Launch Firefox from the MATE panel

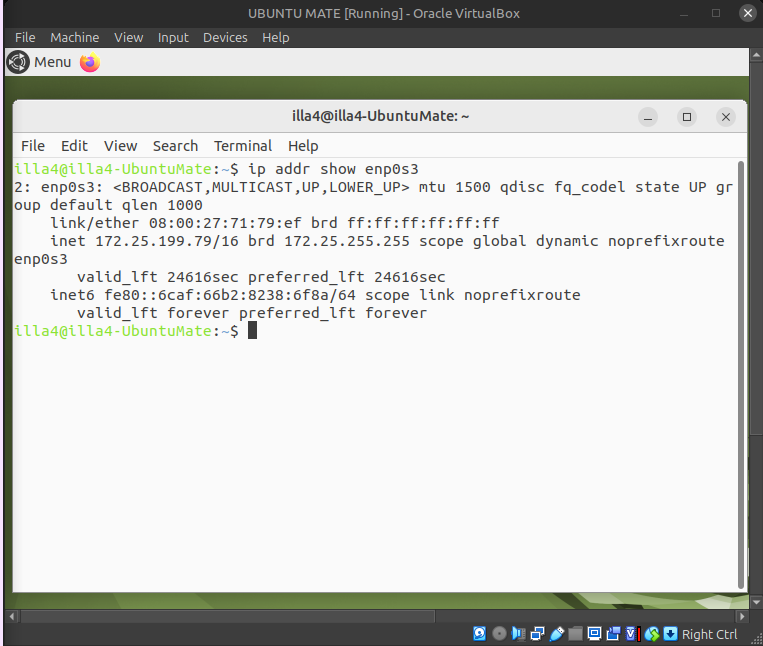coord(90,62)
